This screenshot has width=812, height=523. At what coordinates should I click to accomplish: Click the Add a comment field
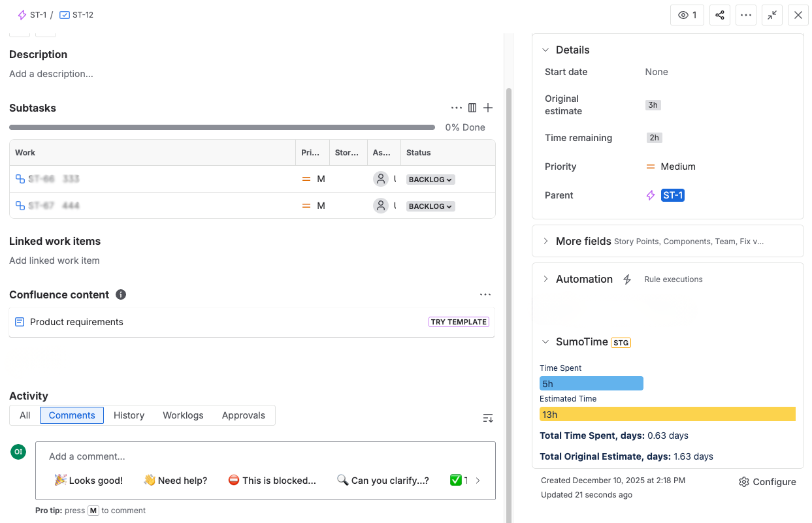[x=261, y=456]
